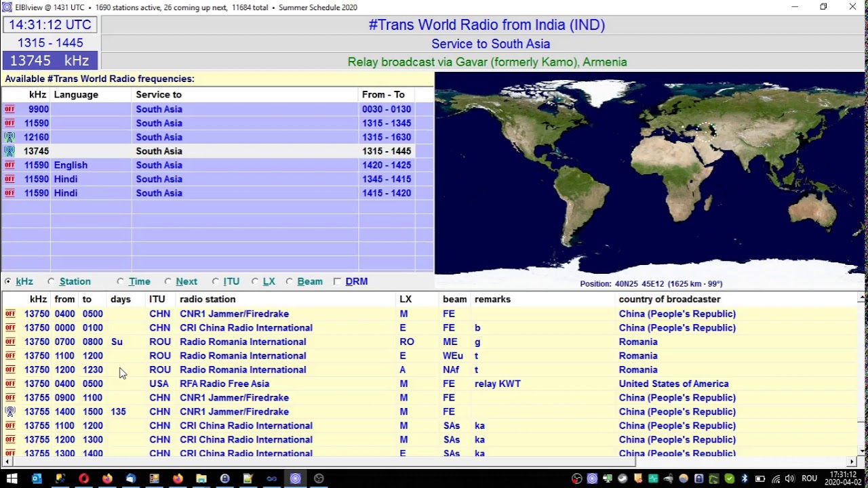Select the 'relay KWT' remarks cell
This screenshot has width=868, height=488.
(497, 384)
